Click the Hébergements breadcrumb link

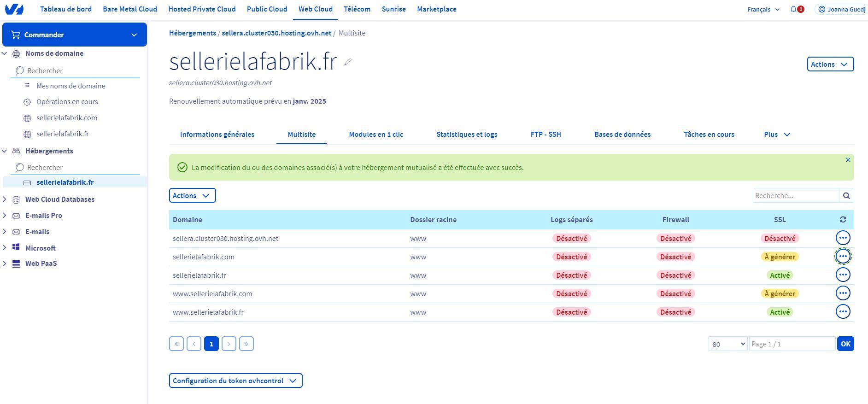192,33
